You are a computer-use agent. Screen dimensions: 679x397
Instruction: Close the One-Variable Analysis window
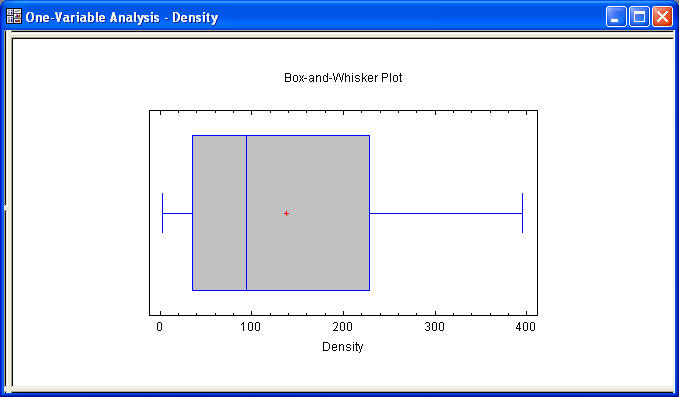(663, 17)
